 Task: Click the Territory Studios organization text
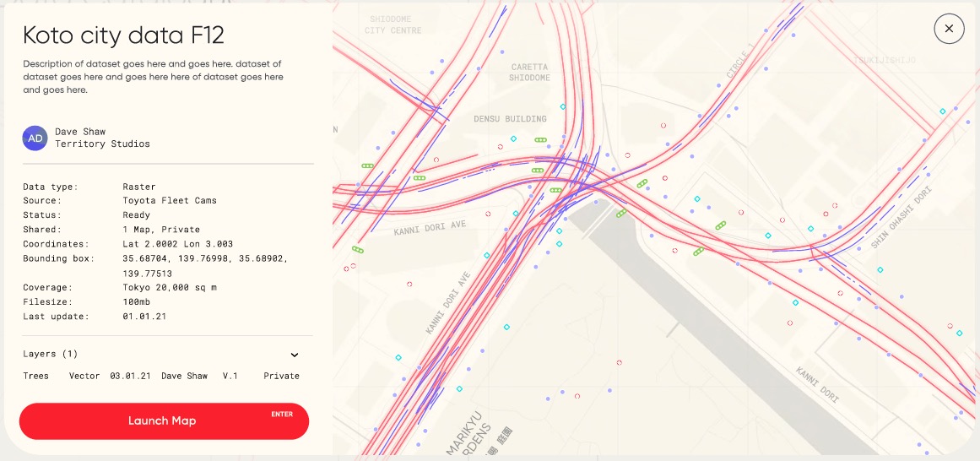tap(102, 144)
